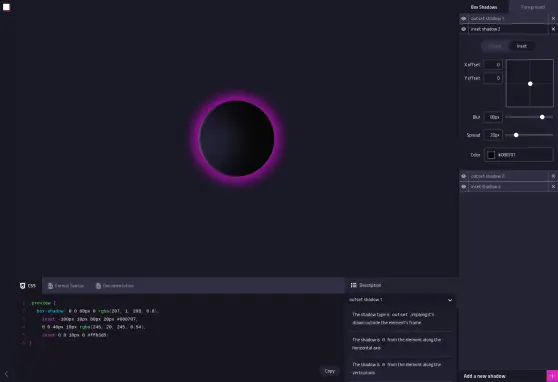The image size is (558, 382).
Task: Remove outset shadow 3 with X icon
Action: pos(553,176)
